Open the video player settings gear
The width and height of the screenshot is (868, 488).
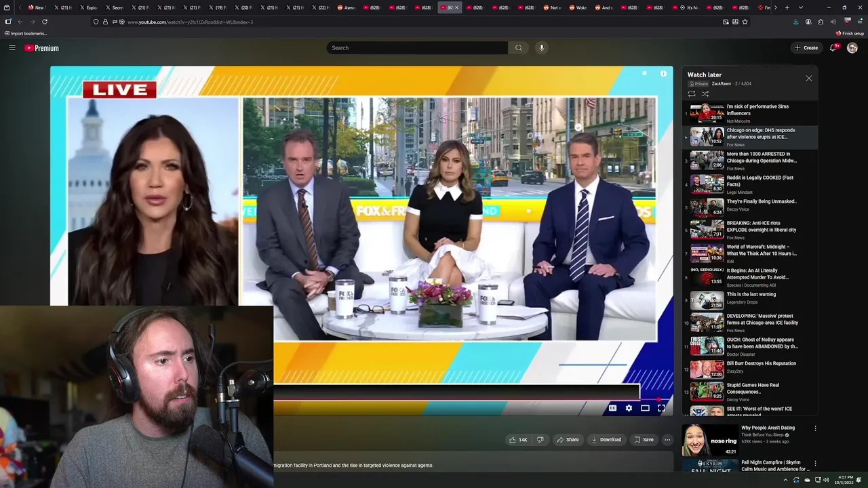coord(629,408)
